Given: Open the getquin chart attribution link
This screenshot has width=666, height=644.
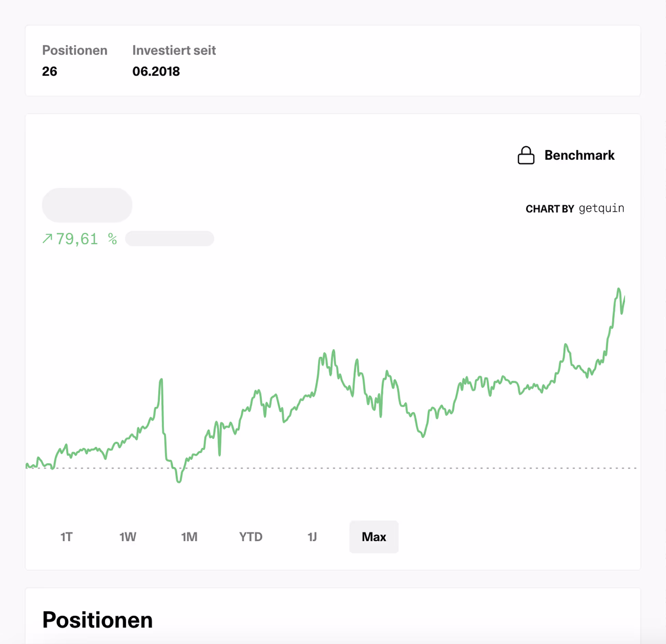Looking at the screenshot, I should pos(601,209).
